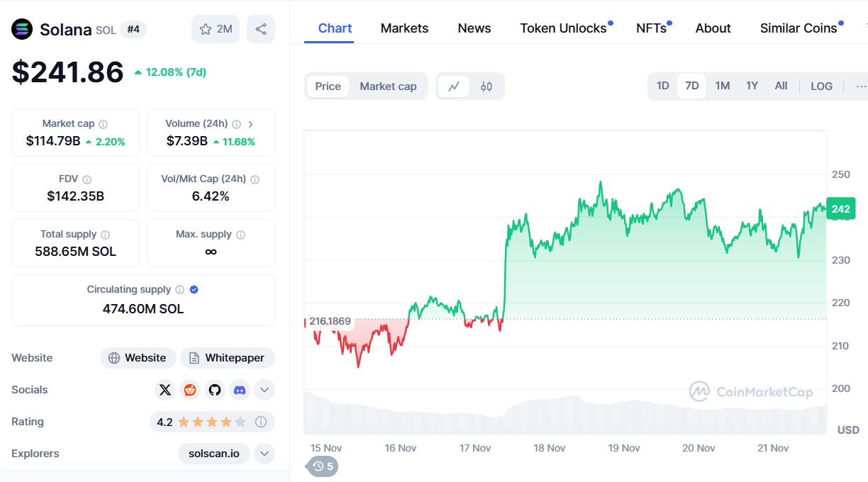Switch to the Markets tab
This screenshot has height=482, width=868.
(404, 28)
